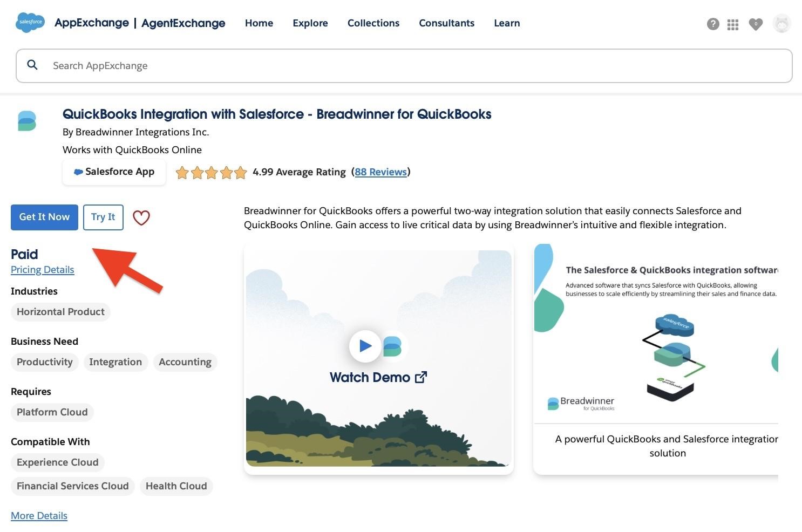Image resolution: width=802 pixels, height=532 pixels.
Task: Open the Explore menu item
Action: pyautogui.click(x=310, y=23)
